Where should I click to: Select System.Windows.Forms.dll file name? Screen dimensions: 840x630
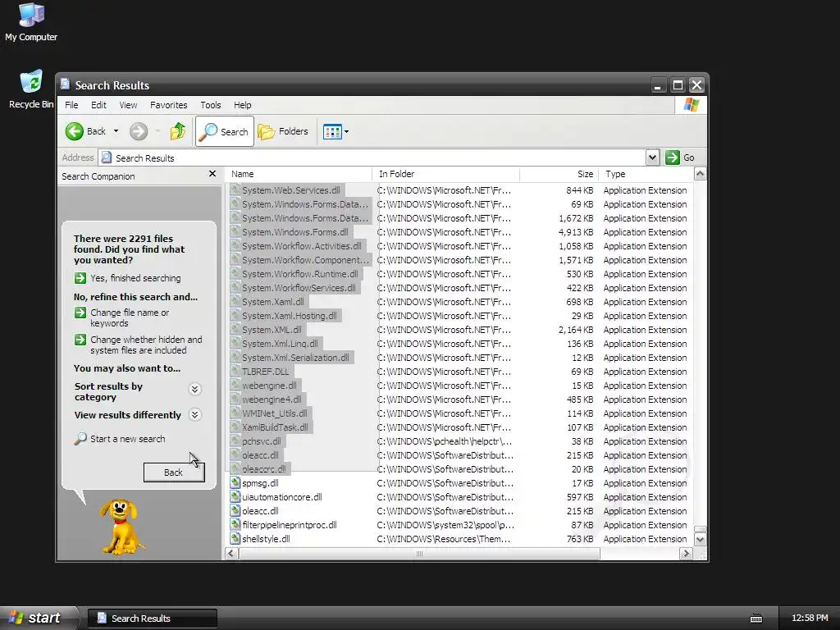point(294,232)
